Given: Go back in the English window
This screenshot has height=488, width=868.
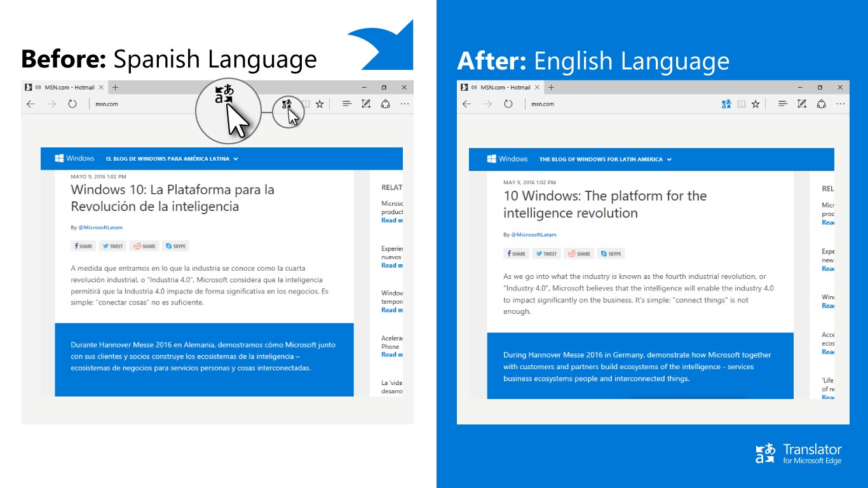Looking at the screenshot, I should [467, 104].
